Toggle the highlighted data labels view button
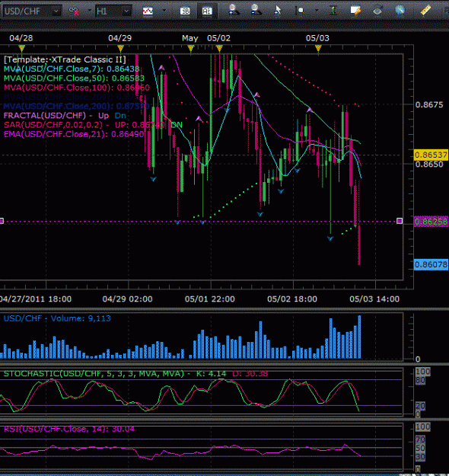Screen dimensions: 449x476 point(207,11)
